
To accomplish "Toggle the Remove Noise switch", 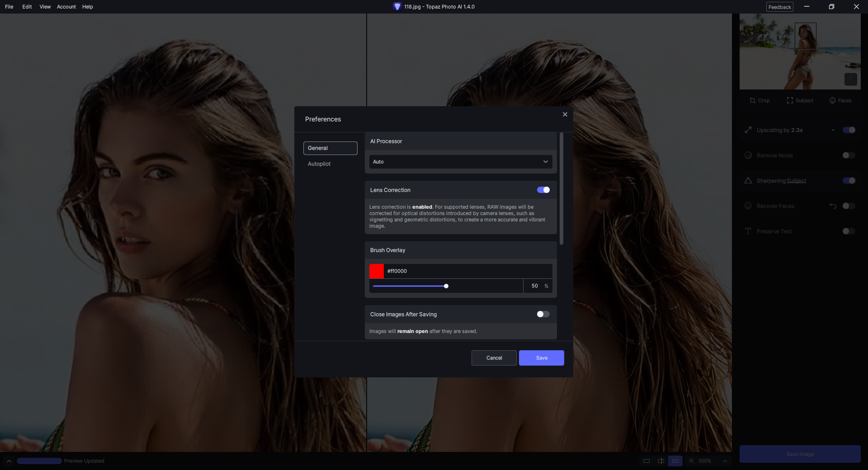I will click(x=849, y=155).
